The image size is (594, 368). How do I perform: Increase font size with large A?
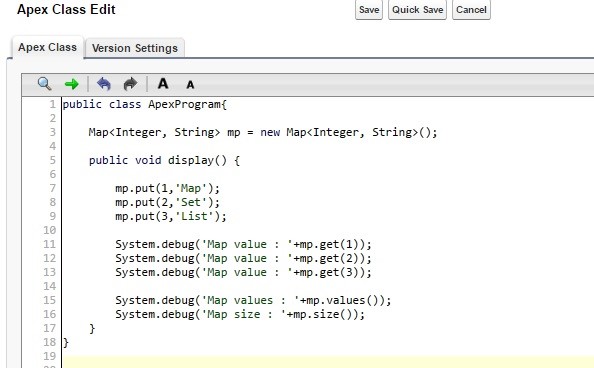click(x=163, y=84)
